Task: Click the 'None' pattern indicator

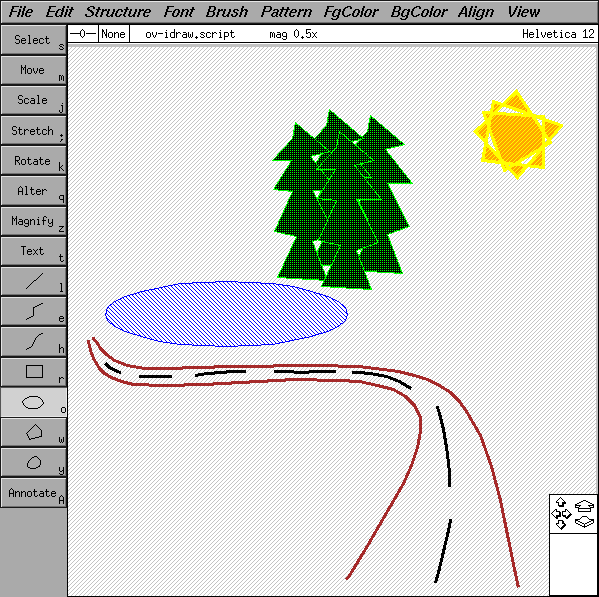Action: click(114, 34)
